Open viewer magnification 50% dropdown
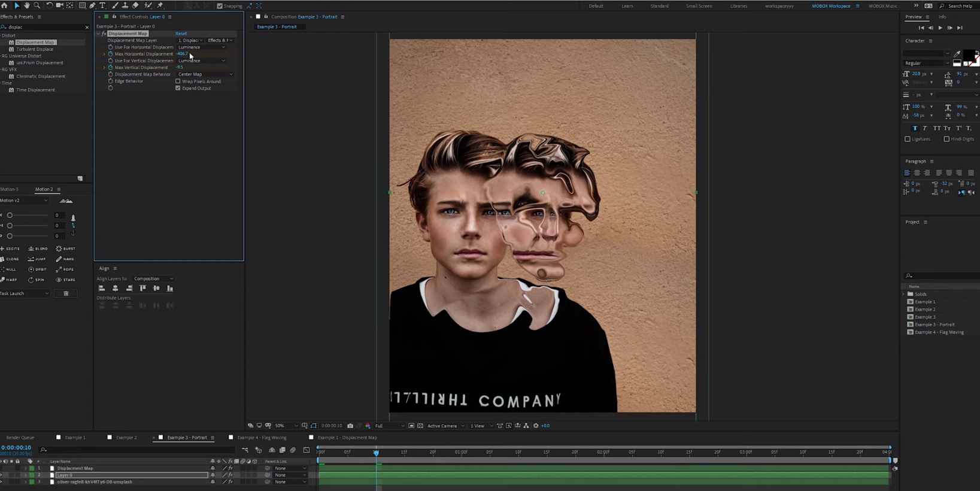Viewport: 980px width, 491px height. (286, 426)
